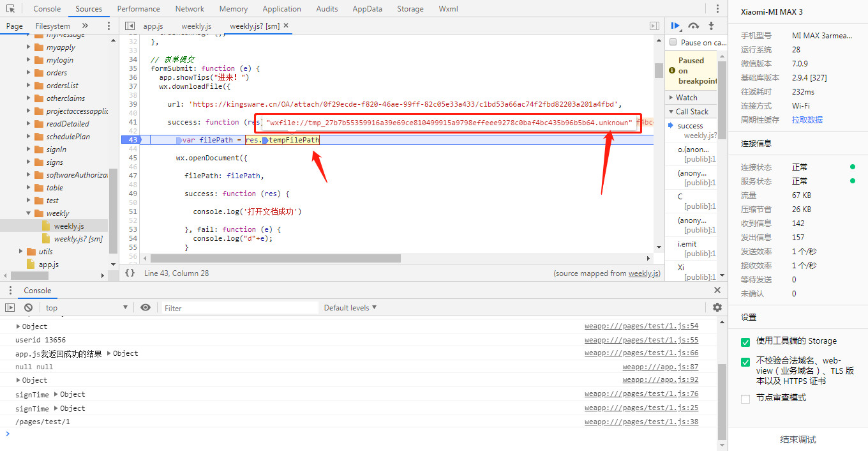The width and height of the screenshot is (868, 451).
Task: Click the step over function icon
Action: (693, 26)
